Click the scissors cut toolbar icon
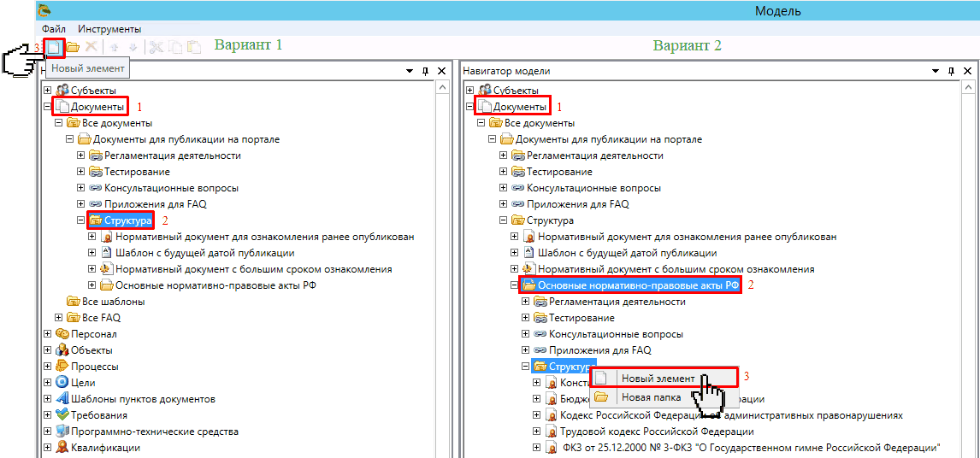Screen dimensions: 980x458 tap(156, 48)
